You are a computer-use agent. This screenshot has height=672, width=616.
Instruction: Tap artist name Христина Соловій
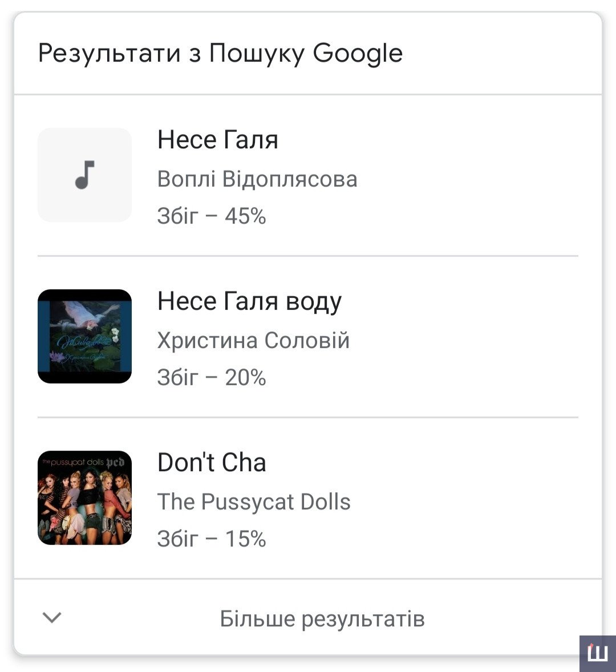tap(253, 341)
